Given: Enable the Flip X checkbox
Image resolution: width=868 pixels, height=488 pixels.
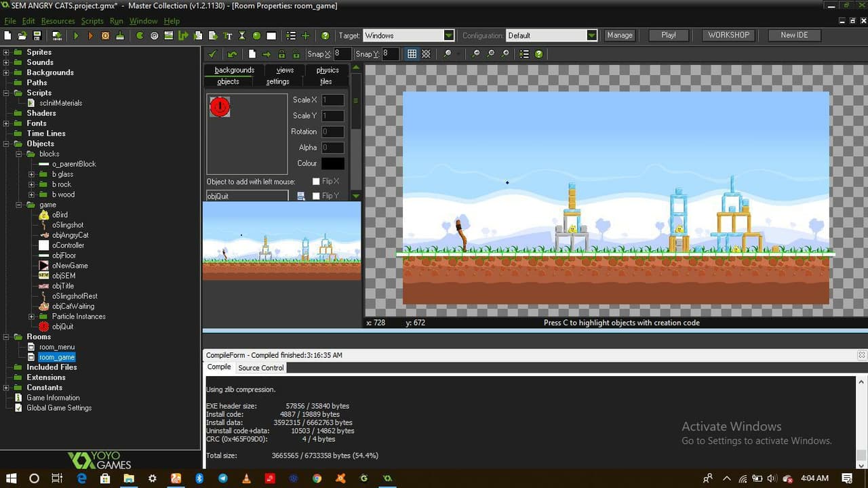Looking at the screenshot, I should tap(316, 182).
